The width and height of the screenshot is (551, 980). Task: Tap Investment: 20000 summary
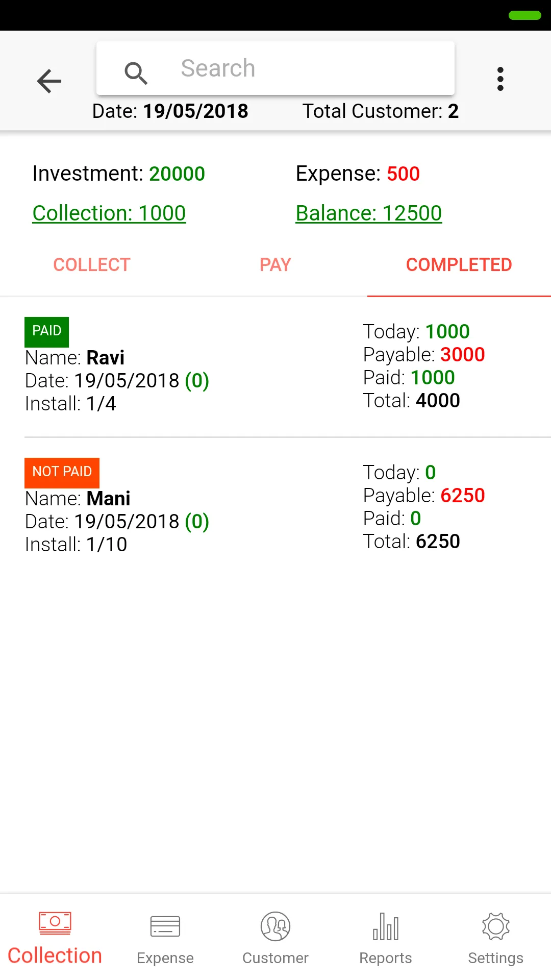[x=119, y=174]
